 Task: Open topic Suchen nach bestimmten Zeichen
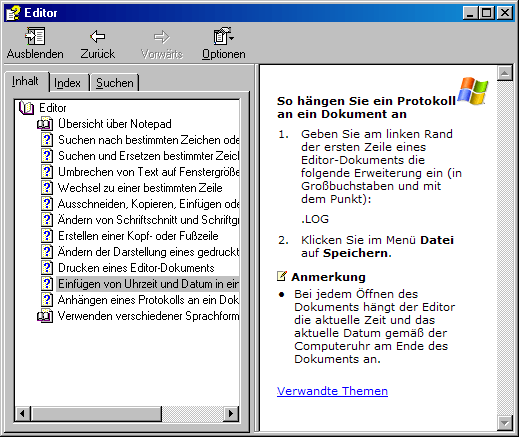pos(148,140)
